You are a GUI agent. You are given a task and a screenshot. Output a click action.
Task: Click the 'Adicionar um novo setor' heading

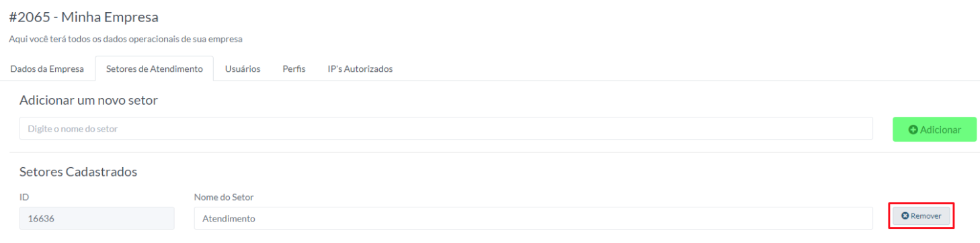coord(89,100)
